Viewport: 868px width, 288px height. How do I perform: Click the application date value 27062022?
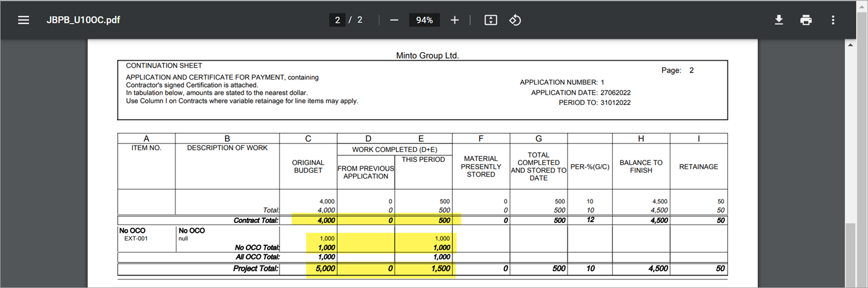(616, 93)
